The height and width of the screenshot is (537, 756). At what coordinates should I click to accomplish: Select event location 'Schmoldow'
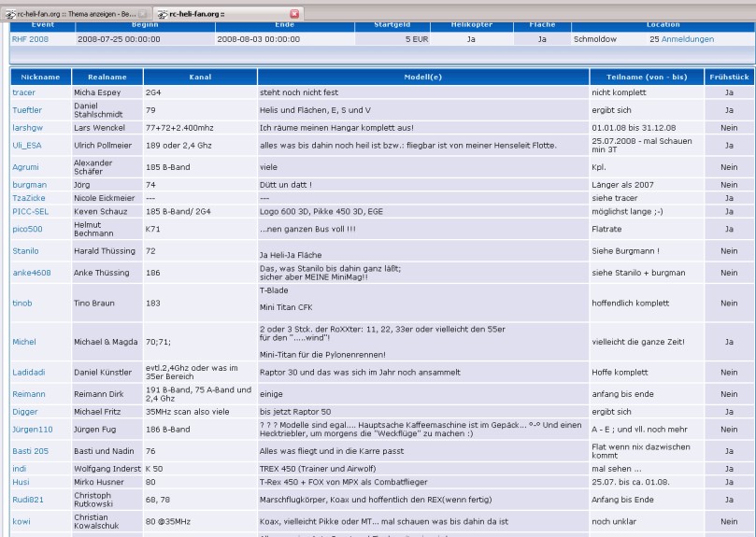595,39
